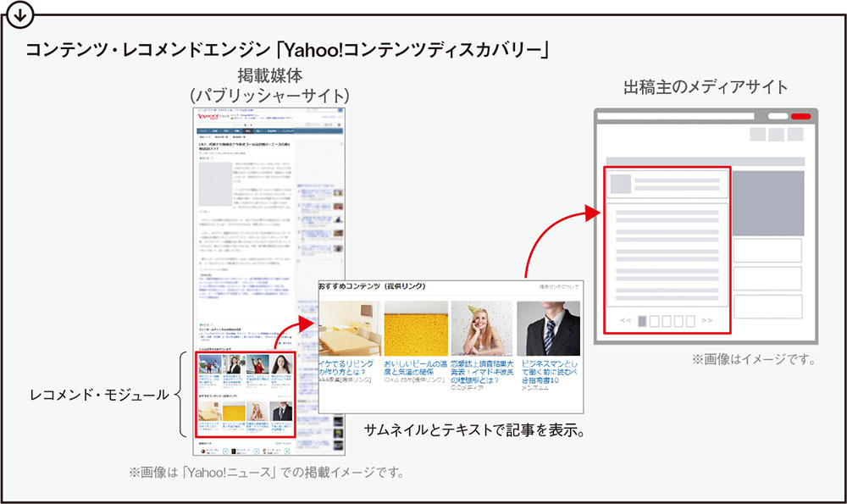Click the caption 'サムネイルとテキストで記事を表示。'

[x=475, y=430]
